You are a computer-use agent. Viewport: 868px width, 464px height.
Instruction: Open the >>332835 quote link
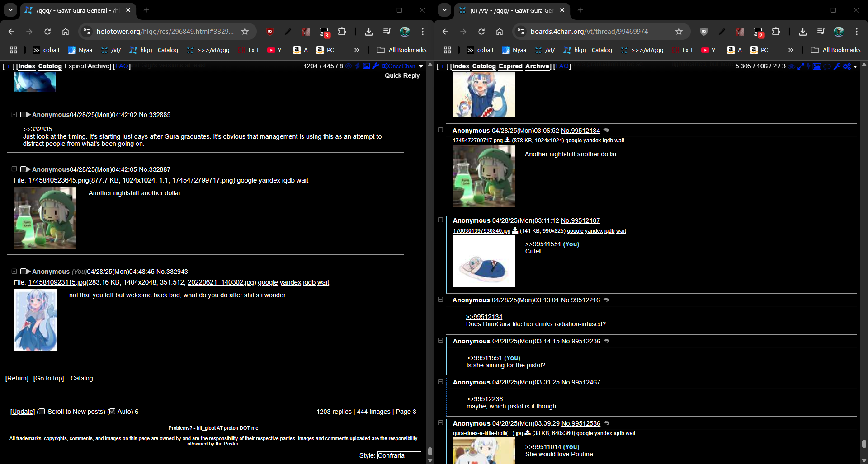coord(38,129)
